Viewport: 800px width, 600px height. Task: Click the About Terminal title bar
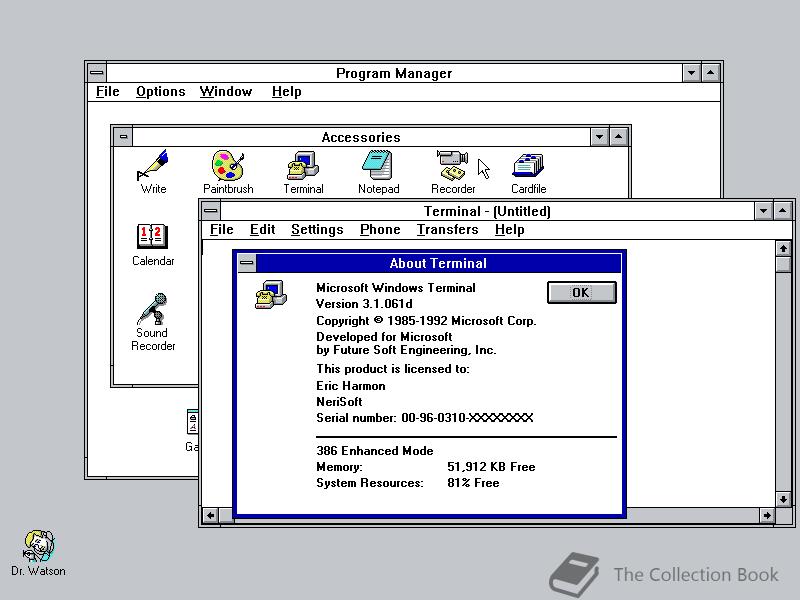(438, 263)
